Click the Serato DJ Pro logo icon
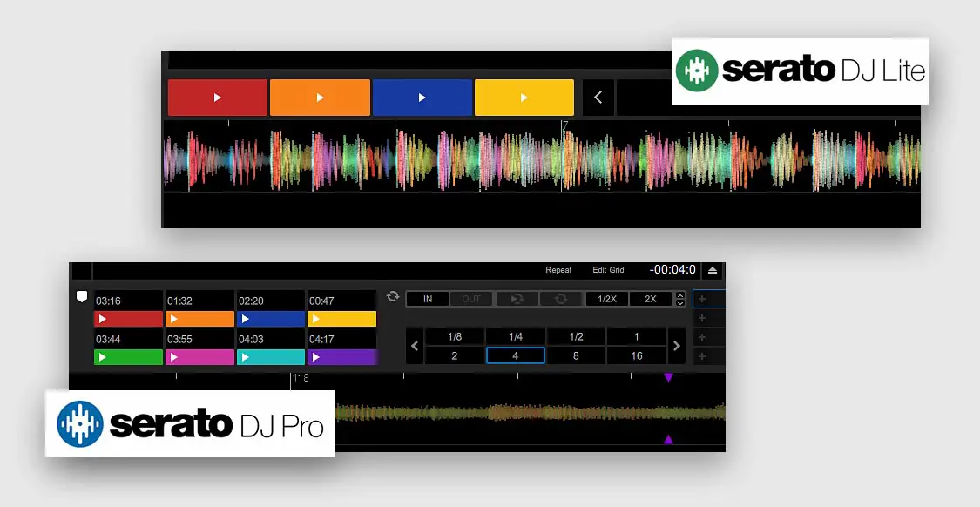 (80, 424)
